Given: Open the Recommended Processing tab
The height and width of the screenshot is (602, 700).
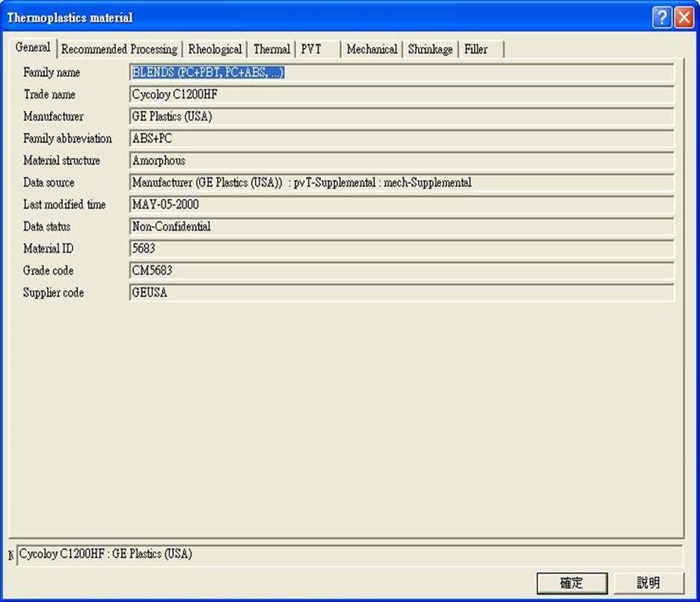Looking at the screenshot, I should coord(119,49).
